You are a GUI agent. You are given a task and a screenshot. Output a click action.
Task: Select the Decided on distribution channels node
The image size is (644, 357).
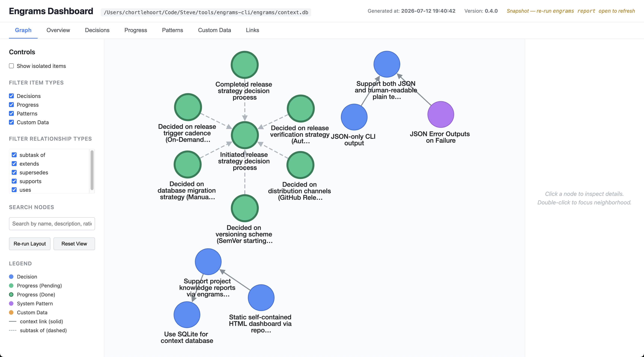[x=300, y=165]
